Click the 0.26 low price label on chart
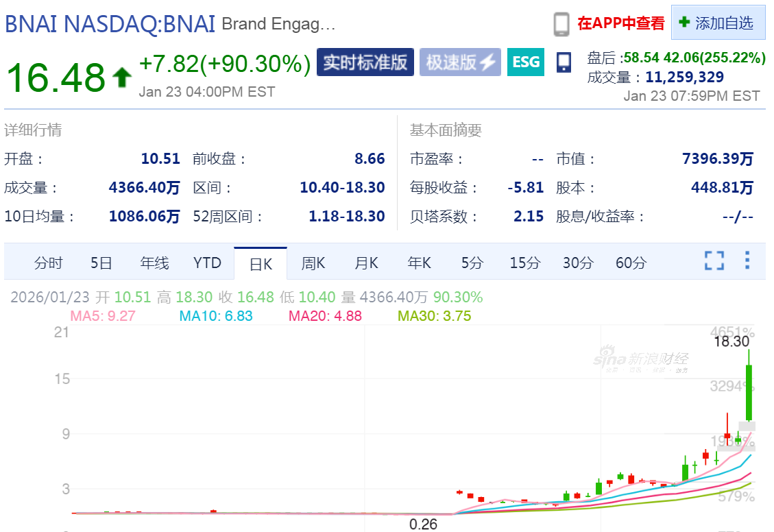This screenshot has height=532, width=774. [x=423, y=524]
